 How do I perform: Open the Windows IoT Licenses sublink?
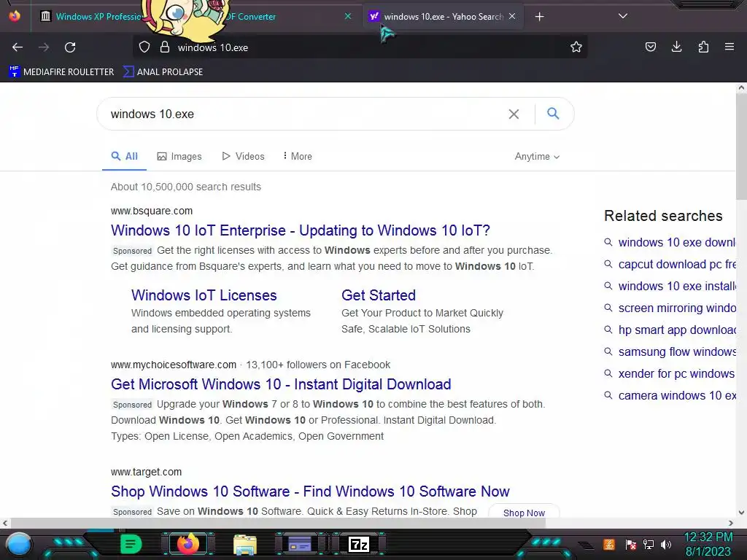point(204,295)
